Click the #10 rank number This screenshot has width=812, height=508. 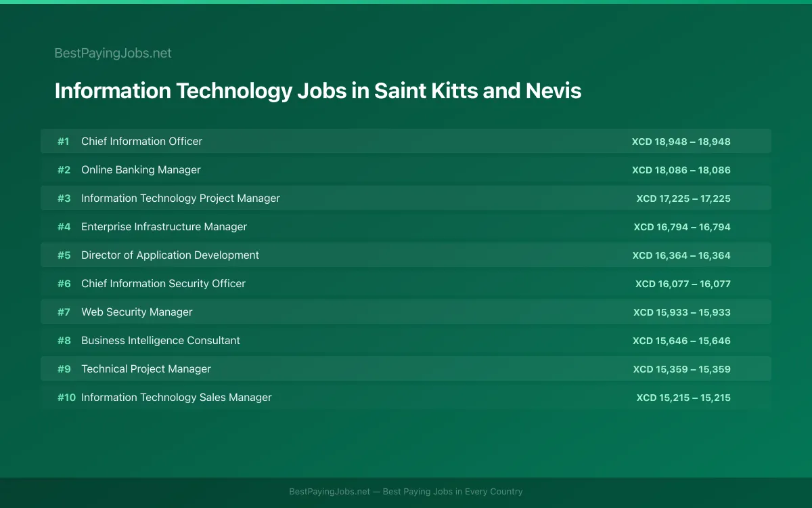pos(66,397)
